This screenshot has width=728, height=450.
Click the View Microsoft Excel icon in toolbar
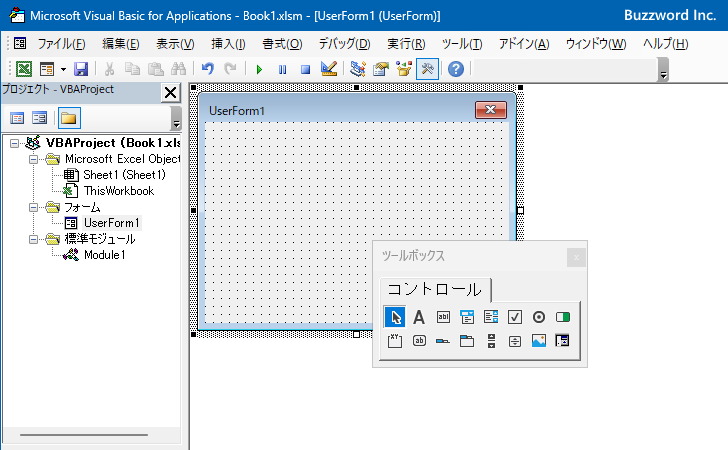coord(24,69)
